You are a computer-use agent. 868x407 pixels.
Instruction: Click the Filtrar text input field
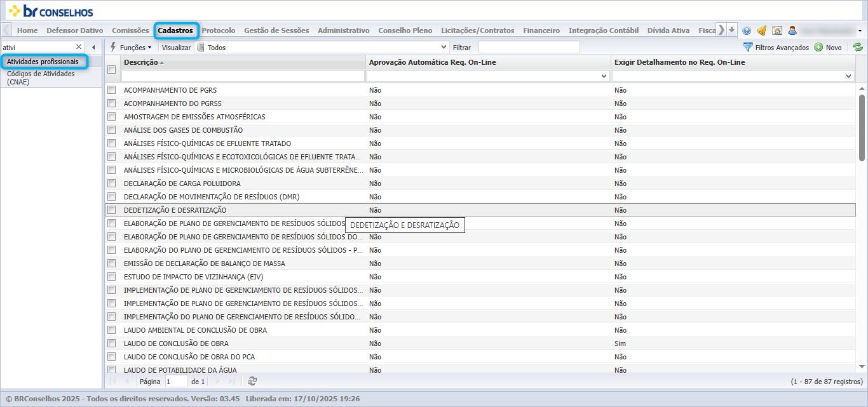click(x=529, y=47)
